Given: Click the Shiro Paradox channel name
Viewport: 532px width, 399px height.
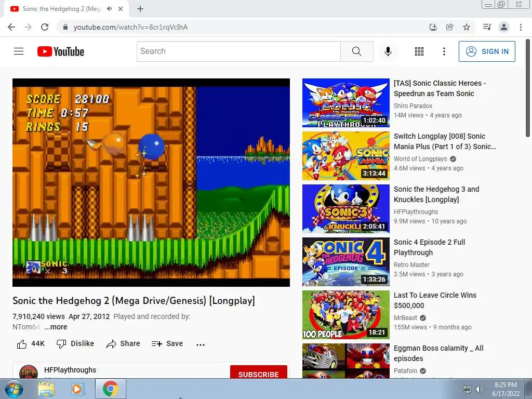Looking at the screenshot, I should 413,106.
